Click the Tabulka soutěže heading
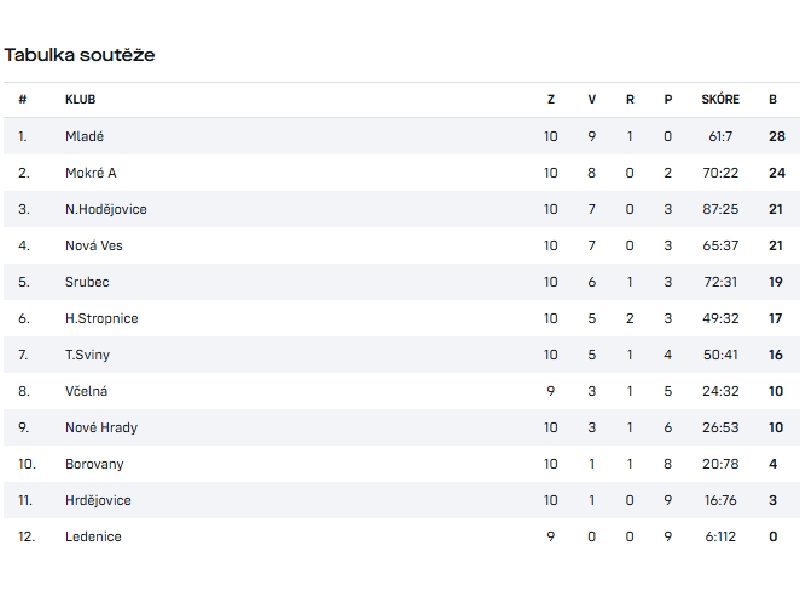 (x=80, y=54)
